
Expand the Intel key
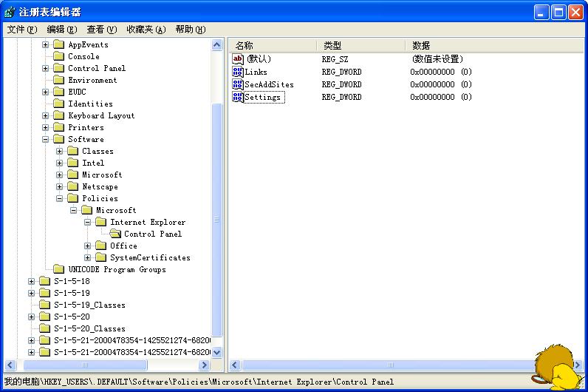click(60, 163)
